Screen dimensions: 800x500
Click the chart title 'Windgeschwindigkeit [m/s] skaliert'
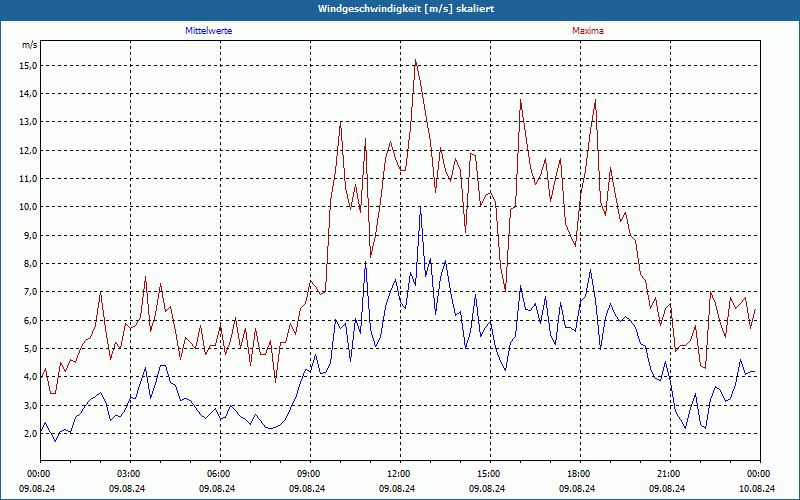[406, 9]
